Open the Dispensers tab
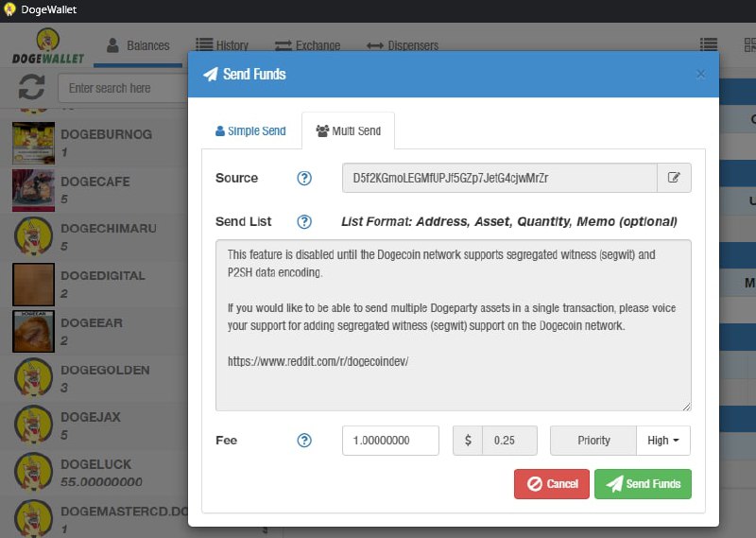Viewport: 756px width, 538px height. (403, 45)
